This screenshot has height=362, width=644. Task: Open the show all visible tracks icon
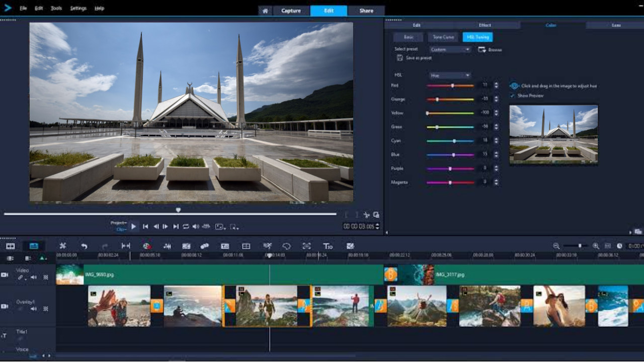click(10, 258)
